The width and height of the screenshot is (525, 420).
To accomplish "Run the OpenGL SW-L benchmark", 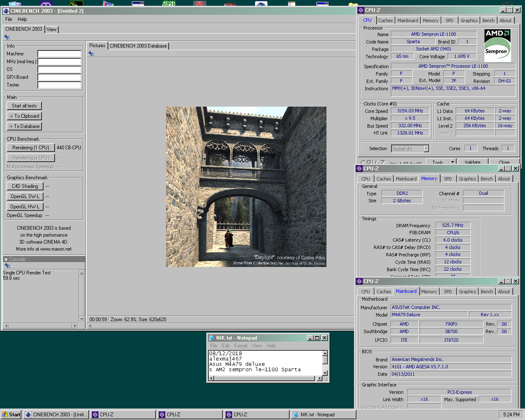I will click(x=25, y=196).
